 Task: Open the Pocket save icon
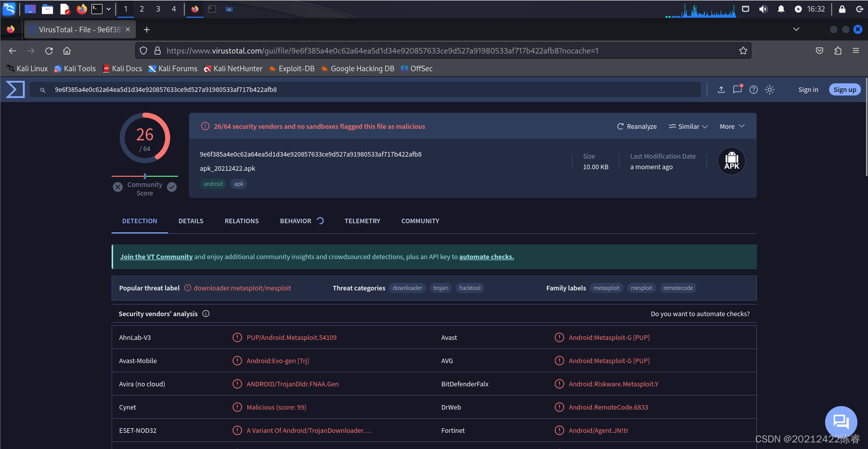click(x=820, y=51)
